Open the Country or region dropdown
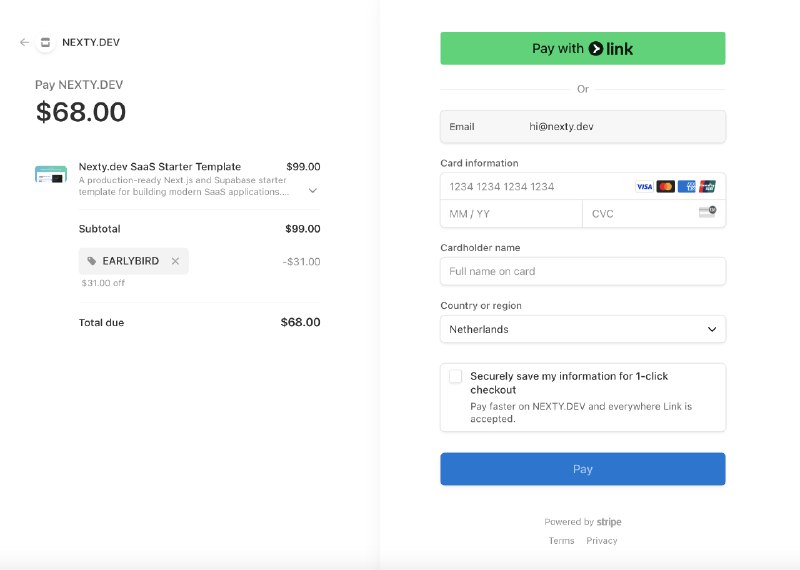The width and height of the screenshot is (800, 570). [x=583, y=329]
